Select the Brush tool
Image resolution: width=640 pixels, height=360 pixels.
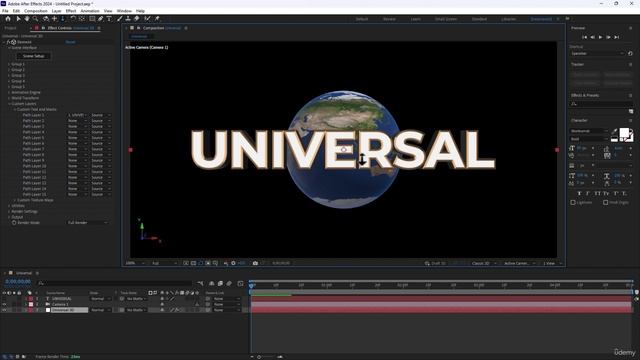(120, 19)
